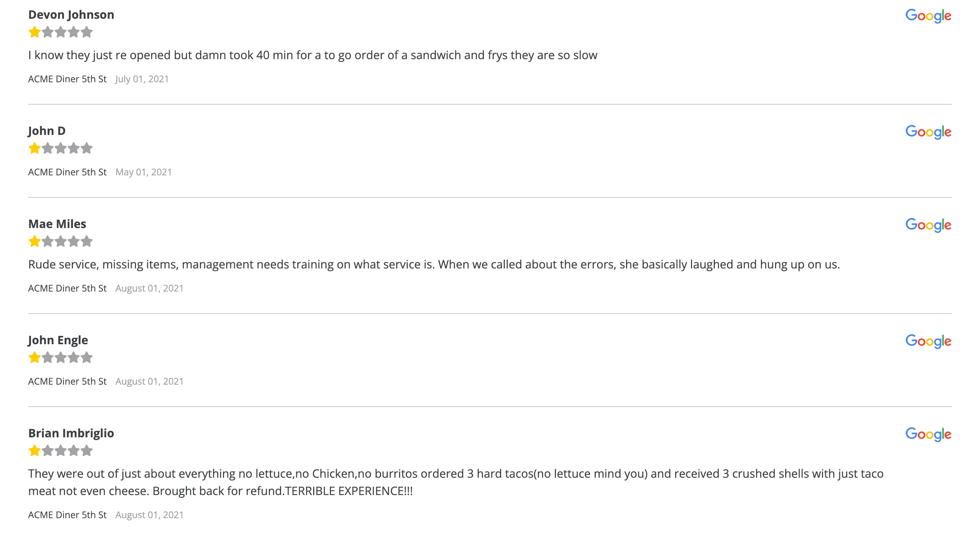
Task: Click ACME Diner 5th St under Brian Imbriglio's review
Action: coord(67,515)
